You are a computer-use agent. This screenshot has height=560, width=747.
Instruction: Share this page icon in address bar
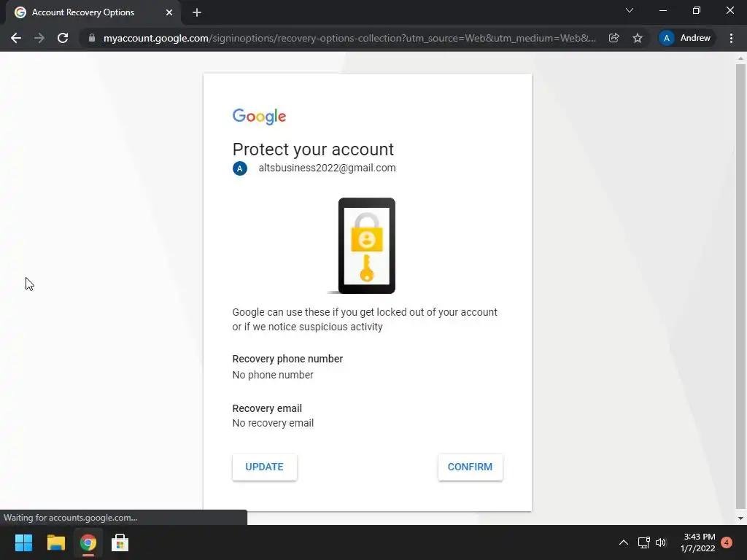click(614, 38)
